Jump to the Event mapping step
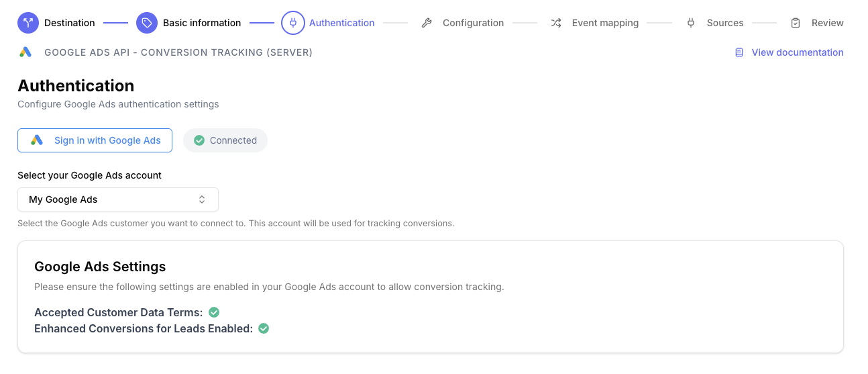Screen dimensions: 868x374 (605, 23)
